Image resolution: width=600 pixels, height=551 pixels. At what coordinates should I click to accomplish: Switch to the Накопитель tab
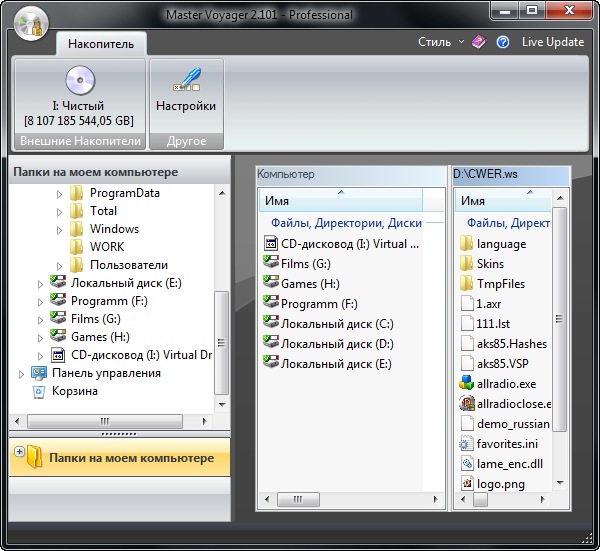tap(101, 43)
